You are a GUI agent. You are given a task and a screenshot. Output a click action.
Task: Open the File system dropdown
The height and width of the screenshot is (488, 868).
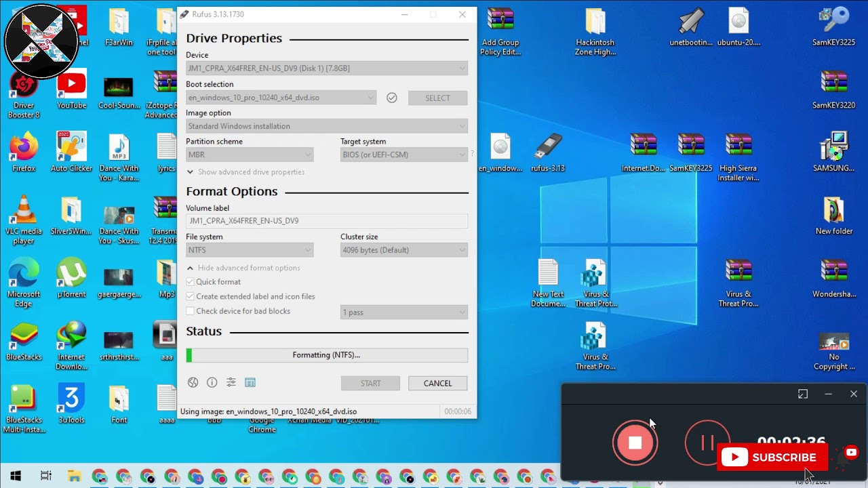(250, 250)
